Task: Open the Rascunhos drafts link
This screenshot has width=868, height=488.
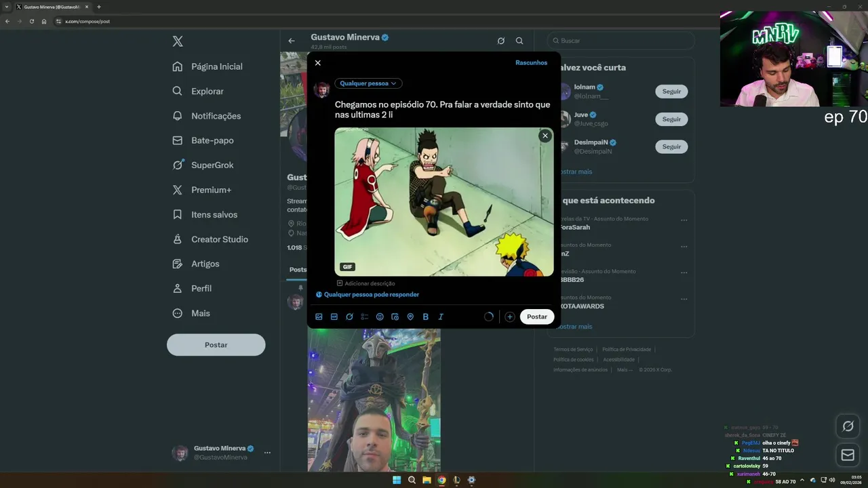Action: (531, 63)
